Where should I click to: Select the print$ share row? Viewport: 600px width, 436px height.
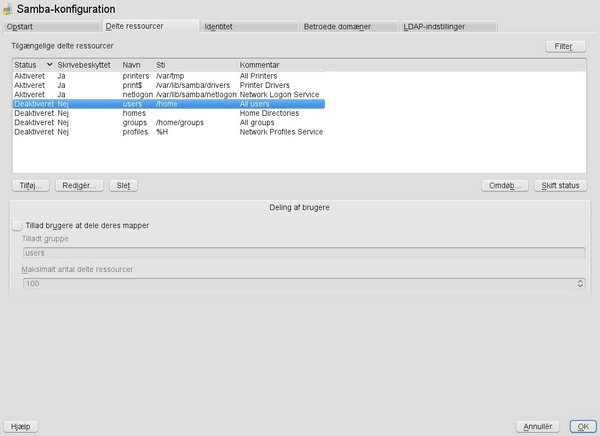click(x=169, y=85)
